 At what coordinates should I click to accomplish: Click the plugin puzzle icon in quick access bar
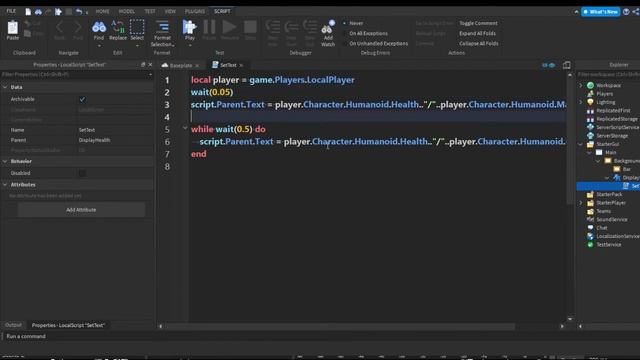[x=58, y=11]
